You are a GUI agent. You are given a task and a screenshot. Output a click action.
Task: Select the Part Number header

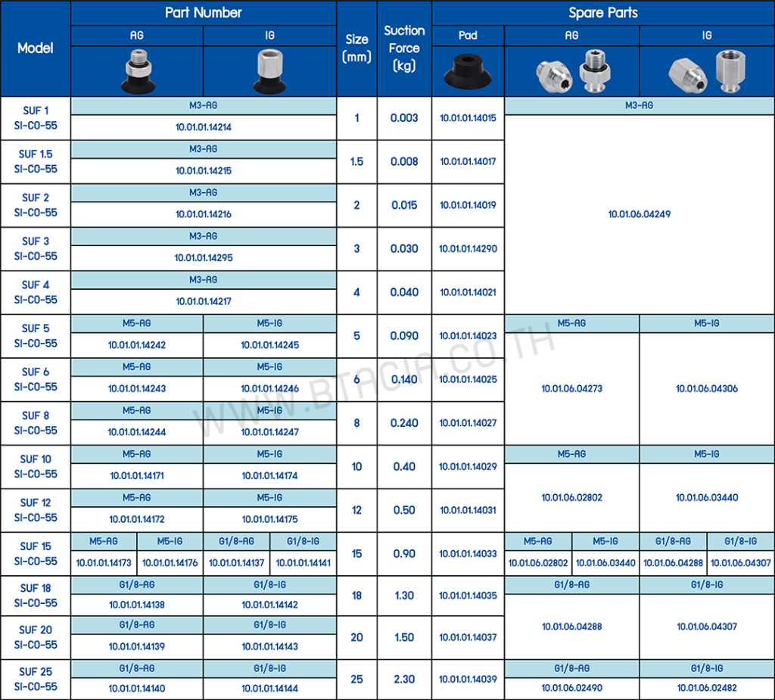coord(203,13)
